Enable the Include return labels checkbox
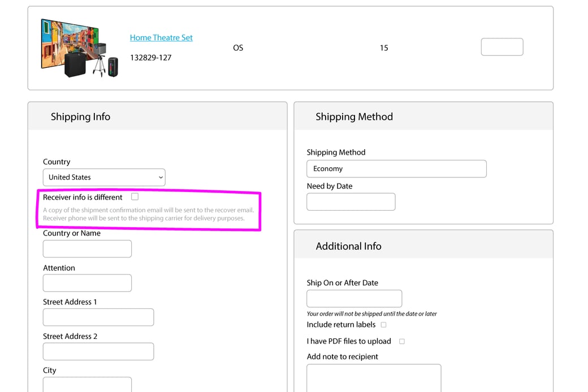The image size is (588, 392). 384,325
